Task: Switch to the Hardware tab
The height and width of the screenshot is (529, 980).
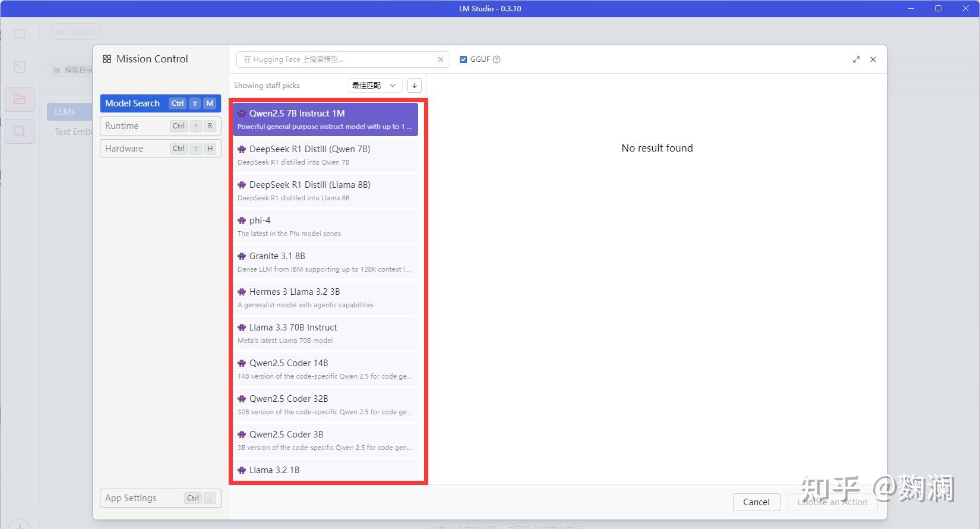Action: pos(160,149)
